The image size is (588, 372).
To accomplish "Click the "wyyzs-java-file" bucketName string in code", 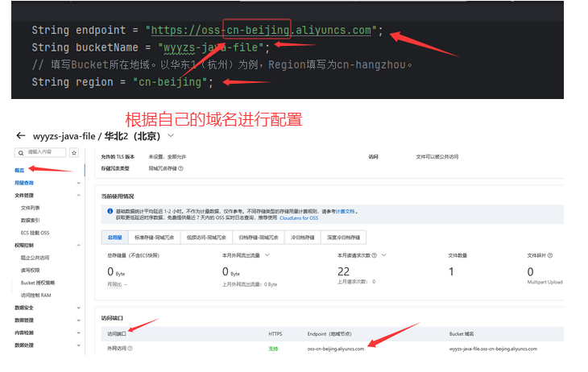I will (210, 48).
